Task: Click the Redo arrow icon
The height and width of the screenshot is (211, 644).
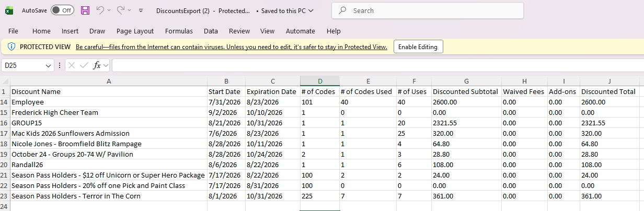Action: [121, 10]
